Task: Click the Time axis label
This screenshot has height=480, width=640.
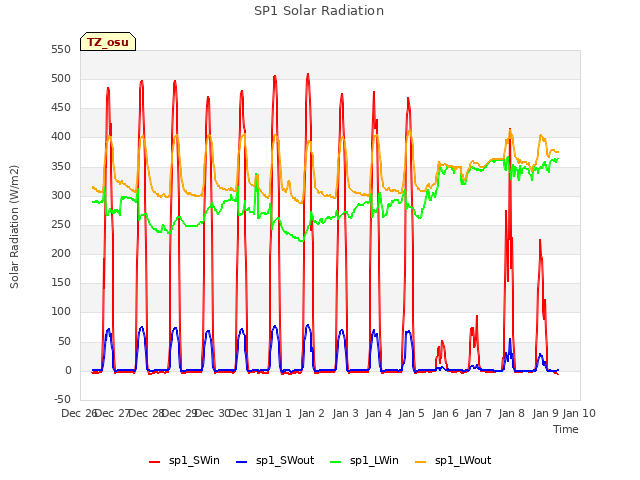Action: tap(566, 429)
